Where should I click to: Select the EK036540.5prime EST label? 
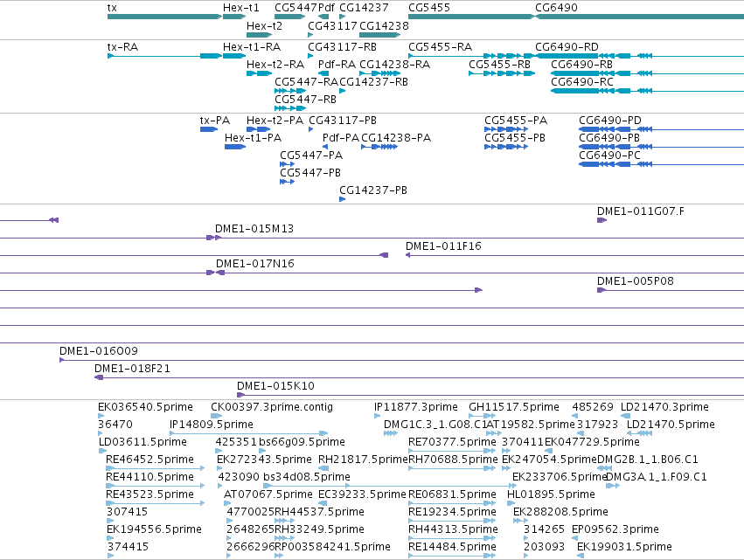[146, 407]
